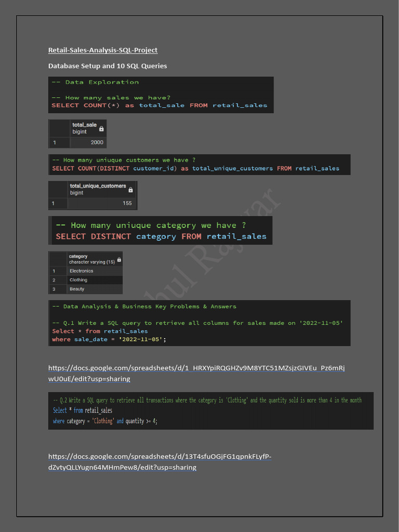Screen dimensions: 399x532
Task: Click 'Select * from retail_sales' in Q.1 block
Action: tap(100, 331)
